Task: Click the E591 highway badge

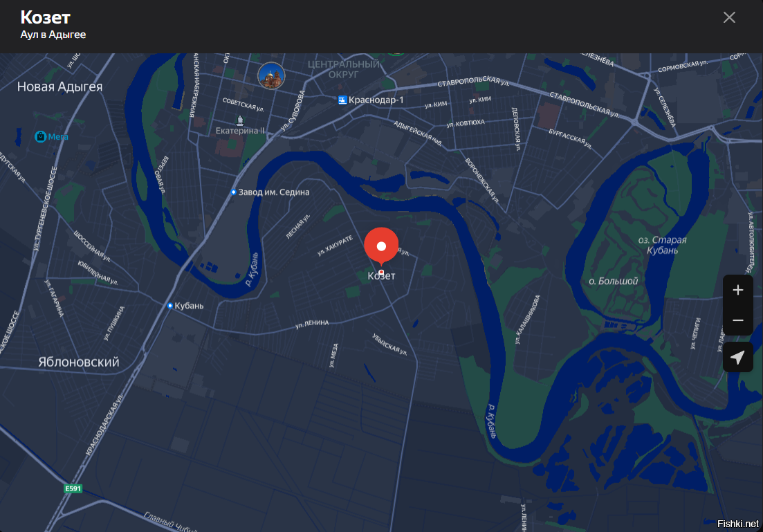Action: coord(73,488)
